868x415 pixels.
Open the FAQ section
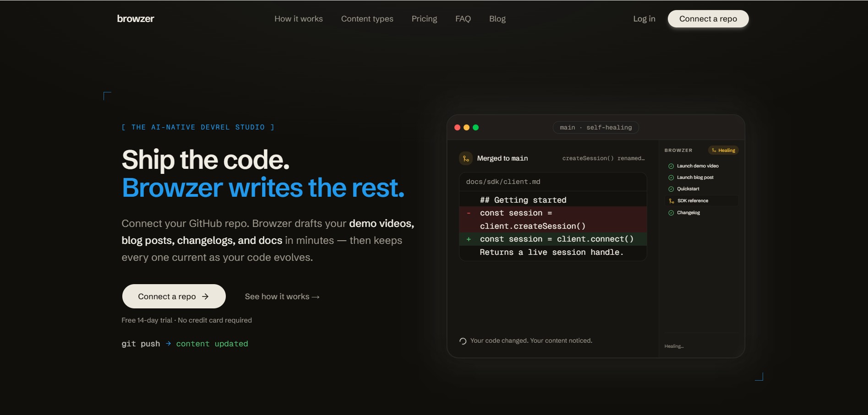pyautogui.click(x=463, y=19)
